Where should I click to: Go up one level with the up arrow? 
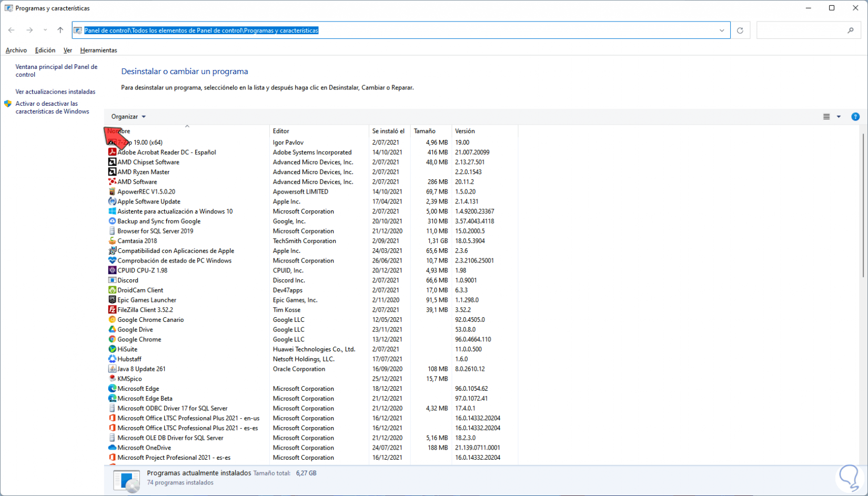pyautogui.click(x=60, y=31)
